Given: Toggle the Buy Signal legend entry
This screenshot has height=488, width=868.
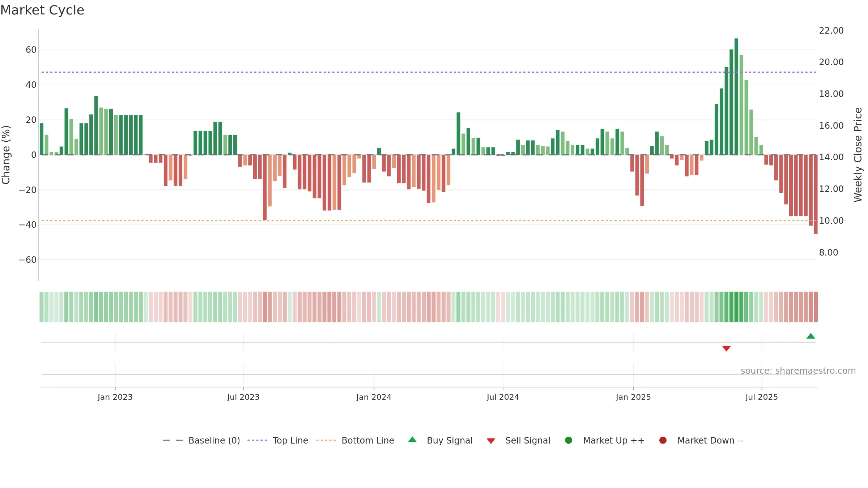Looking at the screenshot, I should click(x=440, y=440).
